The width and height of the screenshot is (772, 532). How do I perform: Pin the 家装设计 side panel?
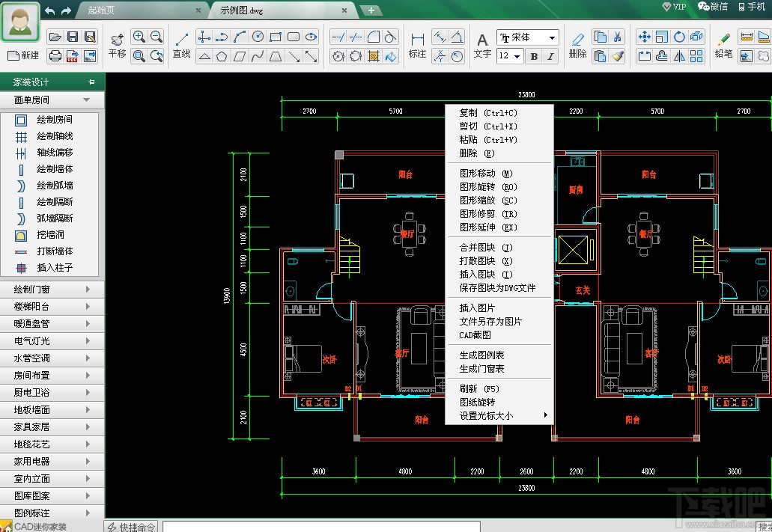coord(91,82)
